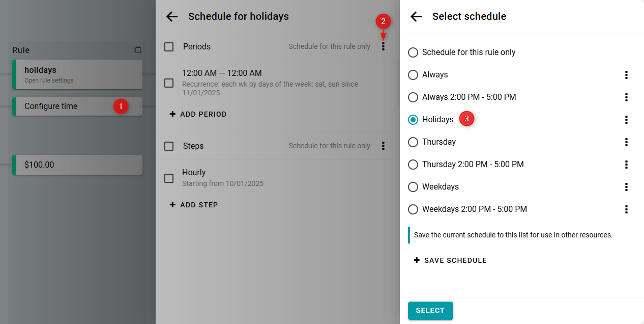Screen dimensions: 644x324
Task: Open the Steps three-dot menu
Action: 383,146
